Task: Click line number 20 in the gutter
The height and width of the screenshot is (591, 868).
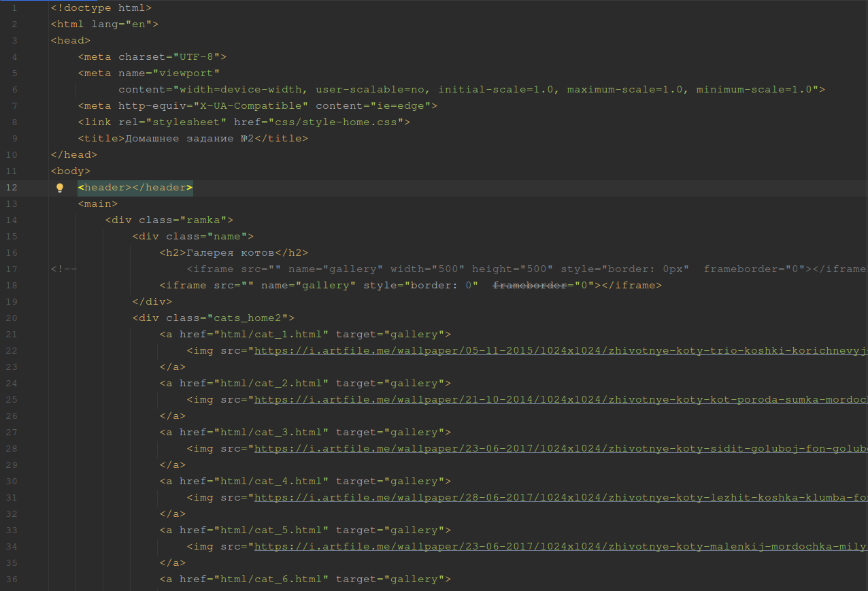Action: [x=14, y=318]
